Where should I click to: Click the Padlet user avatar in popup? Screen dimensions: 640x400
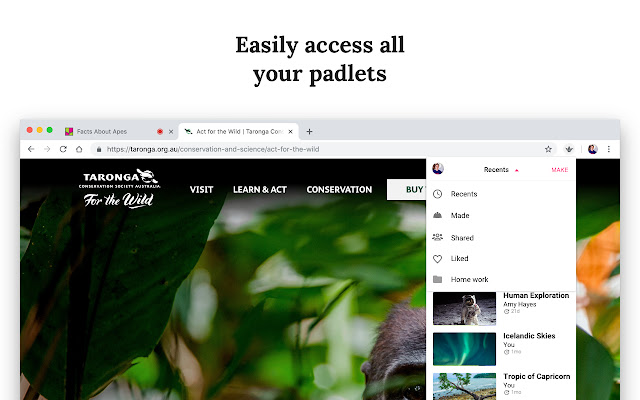pyautogui.click(x=438, y=169)
